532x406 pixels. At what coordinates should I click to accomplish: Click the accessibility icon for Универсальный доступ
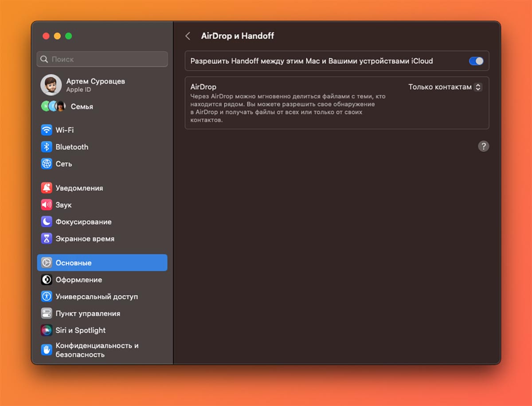pos(47,296)
